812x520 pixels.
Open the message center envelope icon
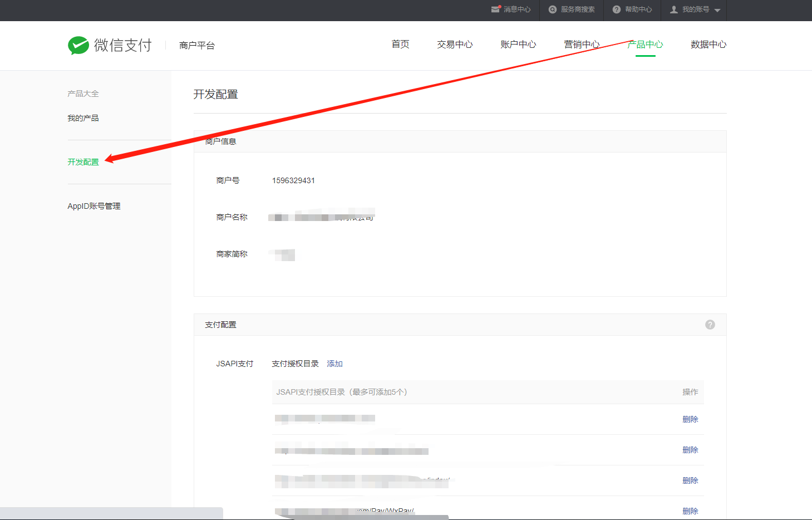pyautogui.click(x=495, y=9)
